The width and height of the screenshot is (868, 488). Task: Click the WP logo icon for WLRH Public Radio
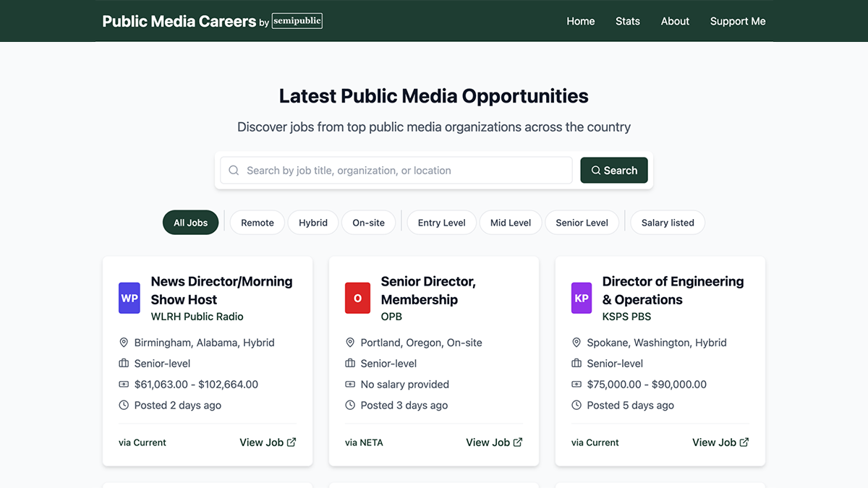point(129,297)
